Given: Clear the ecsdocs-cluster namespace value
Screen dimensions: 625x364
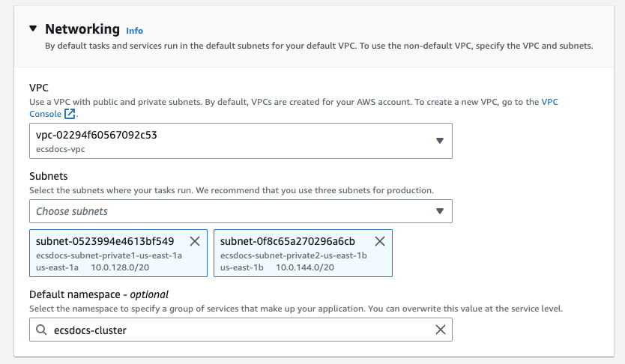Looking at the screenshot, I should pyautogui.click(x=440, y=330).
